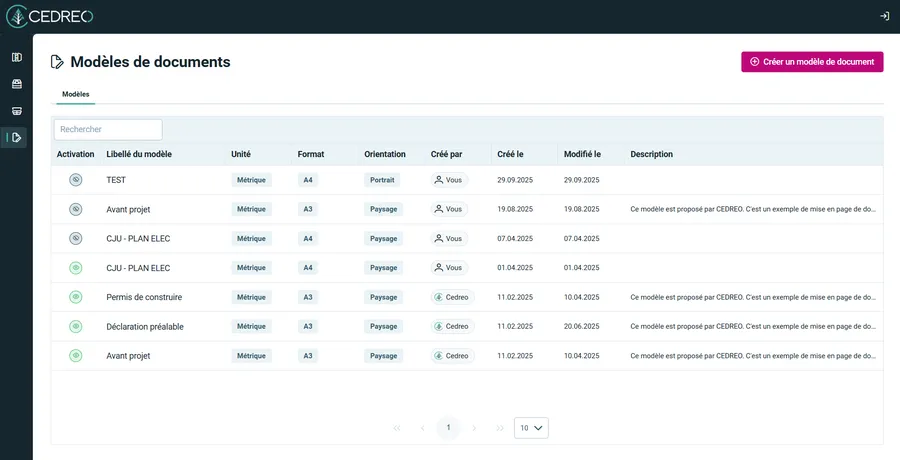Jump to the first page with the double arrow

(x=397, y=428)
